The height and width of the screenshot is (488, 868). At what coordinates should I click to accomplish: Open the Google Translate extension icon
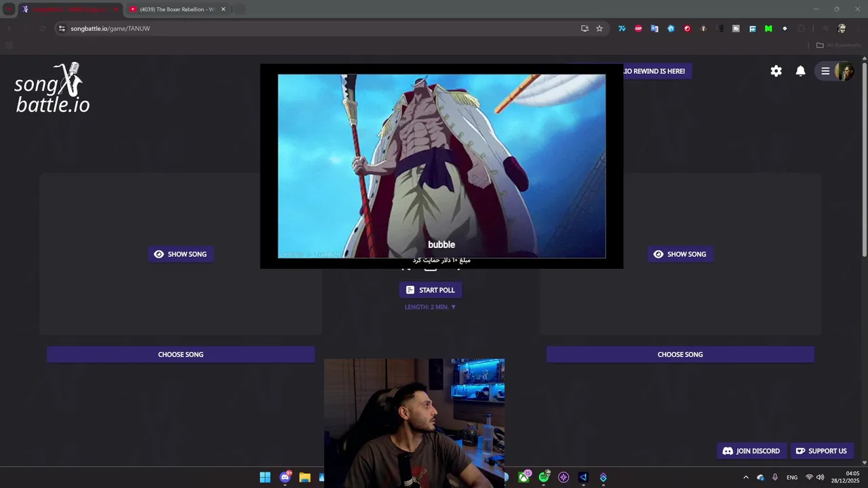coord(654,28)
